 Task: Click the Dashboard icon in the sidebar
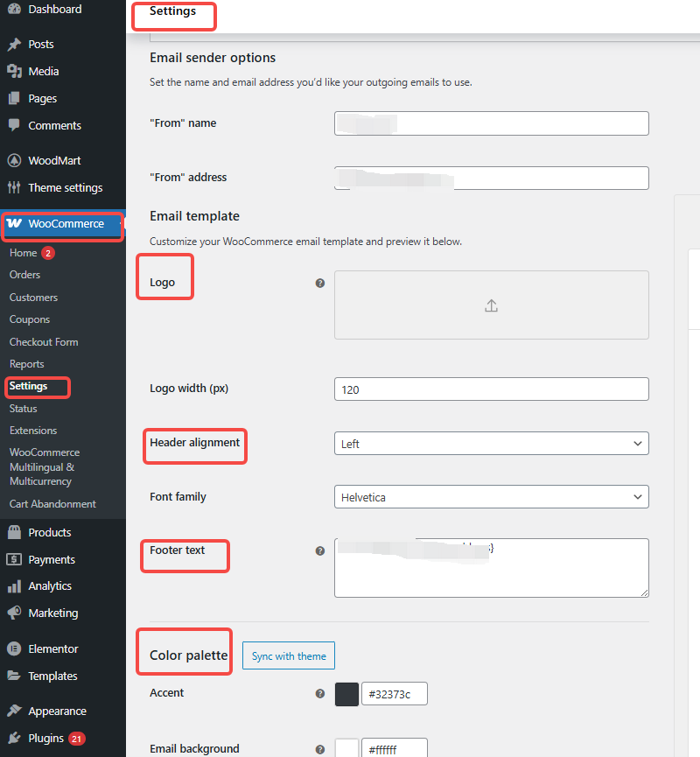pos(14,9)
